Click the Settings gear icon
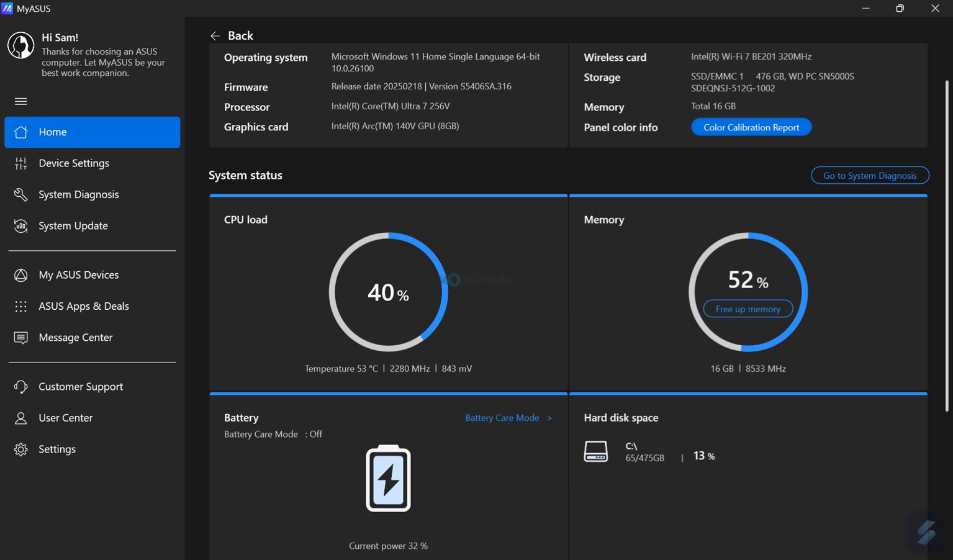The height and width of the screenshot is (560, 953). [20, 449]
